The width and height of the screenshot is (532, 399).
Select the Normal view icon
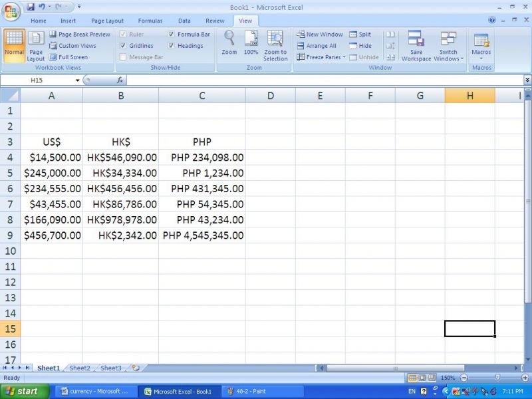tap(13, 45)
